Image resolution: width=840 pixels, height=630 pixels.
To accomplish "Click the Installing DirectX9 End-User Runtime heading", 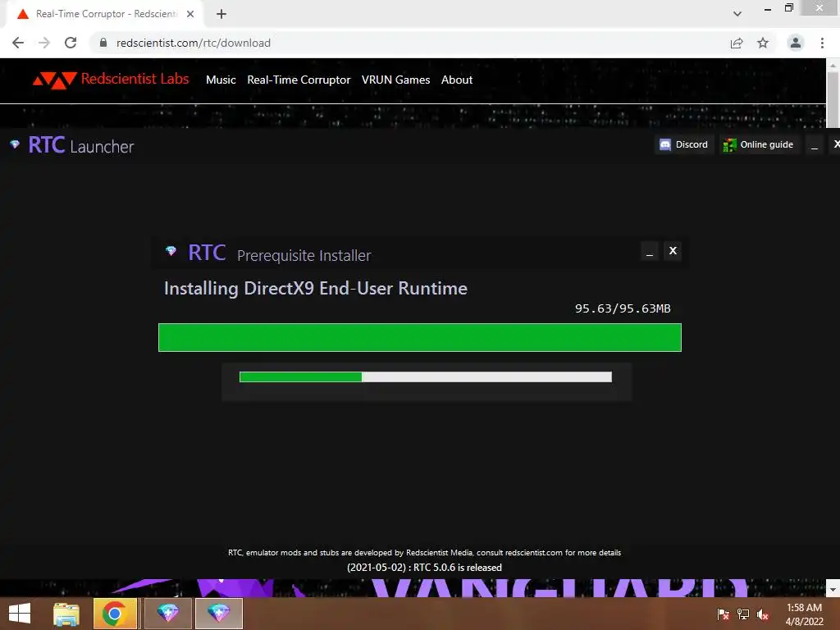I will [x=316, y=289].
